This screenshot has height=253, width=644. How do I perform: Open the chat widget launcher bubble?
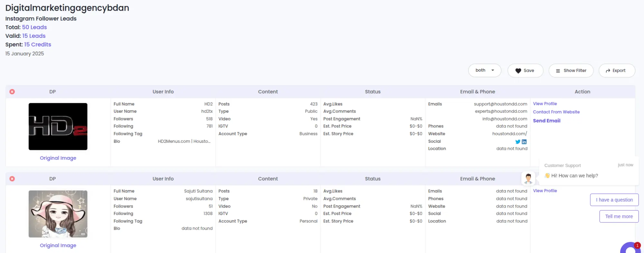click(x=630, y=249)
